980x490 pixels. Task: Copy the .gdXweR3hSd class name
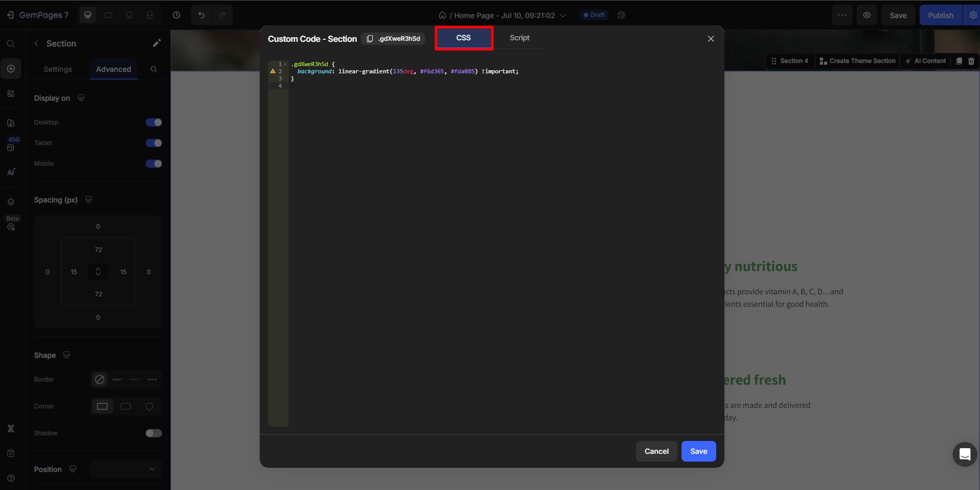point(370,38)
